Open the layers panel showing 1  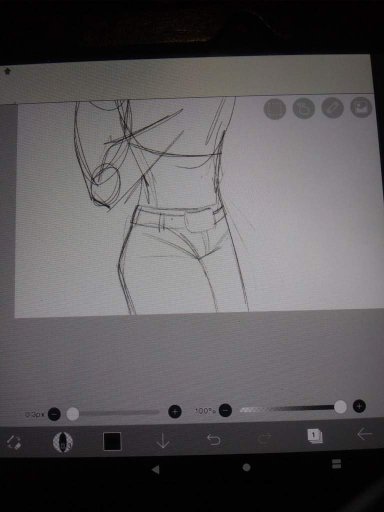click(314, 436)
